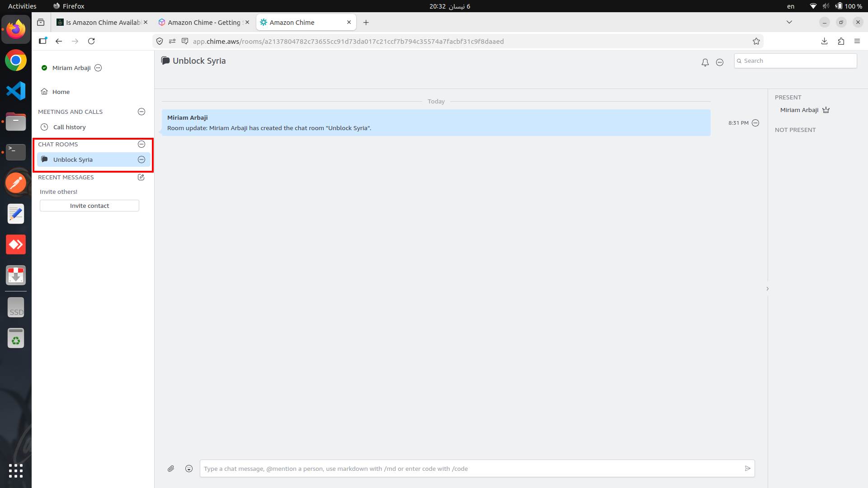
Task: Collapse the room members side panel
Action: [x=767, y=289]
